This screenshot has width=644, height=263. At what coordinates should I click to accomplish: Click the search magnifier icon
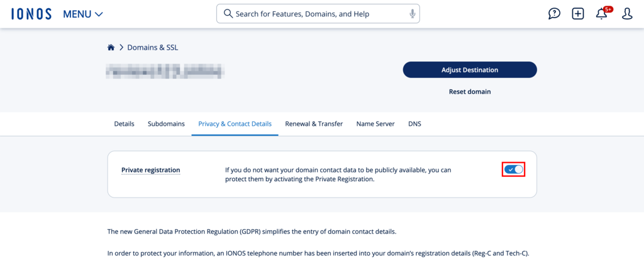pyautogui.click(x=227, y=14)
